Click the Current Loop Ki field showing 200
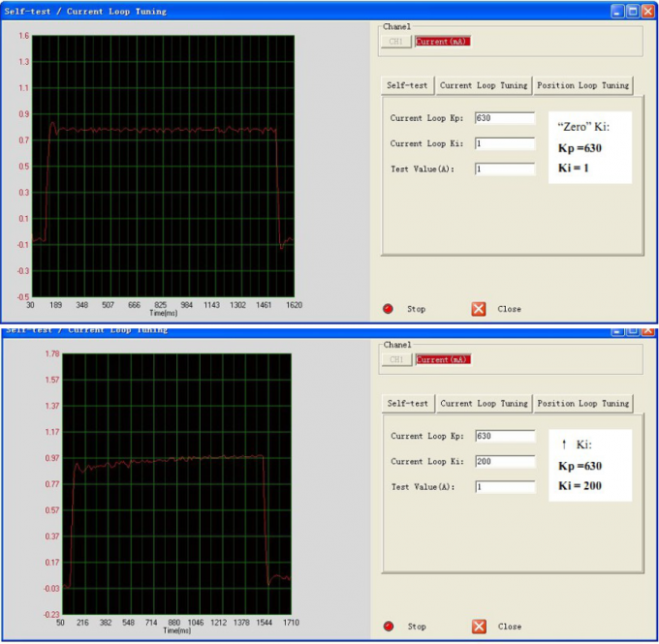 (505, 461)
